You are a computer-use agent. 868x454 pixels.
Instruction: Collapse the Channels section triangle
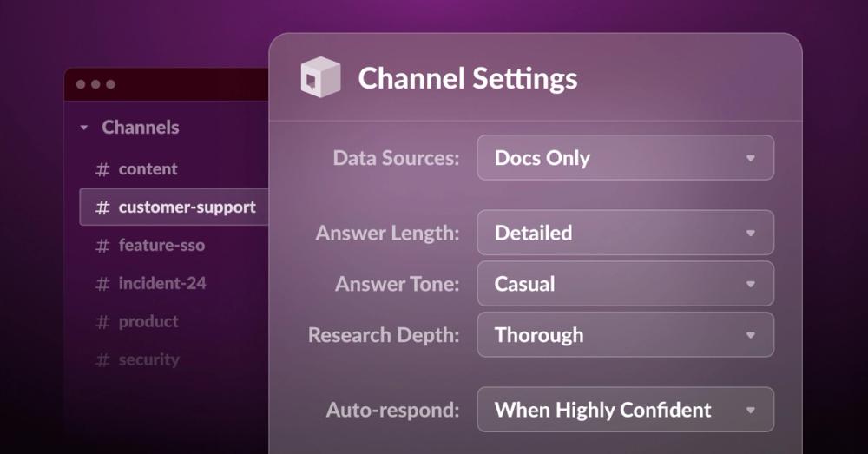83,128
